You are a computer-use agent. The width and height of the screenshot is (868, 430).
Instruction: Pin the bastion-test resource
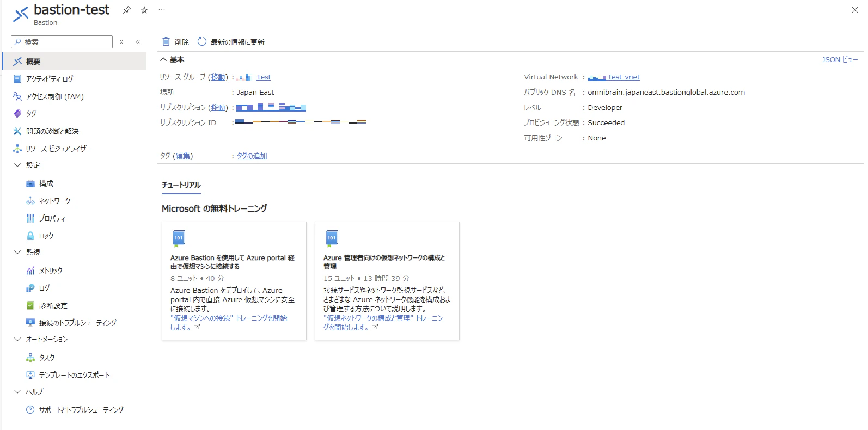tap(127, 10)
